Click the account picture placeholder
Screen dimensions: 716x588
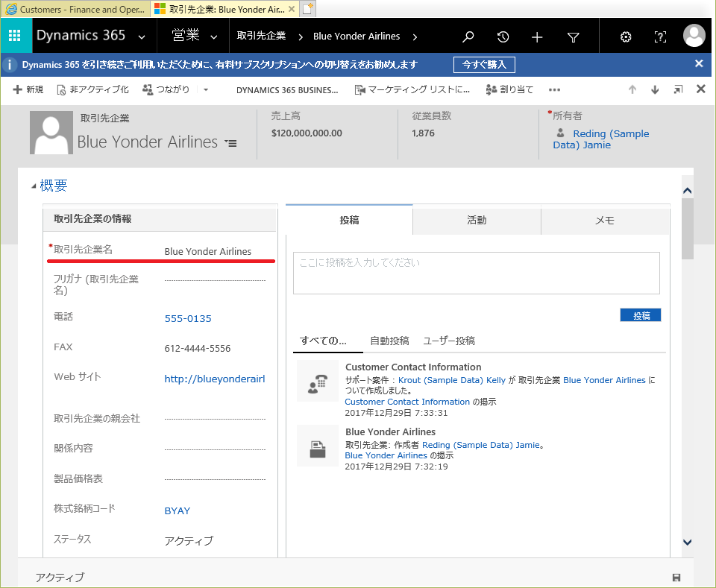point(51,133)
